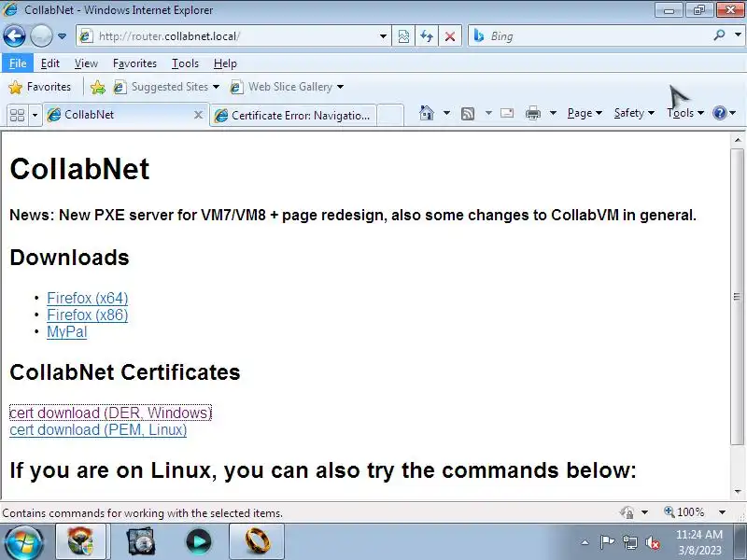Click the red Stop loading icon
Screen dimensions: 747x560
pyautogui.click(x=450, y=36)
